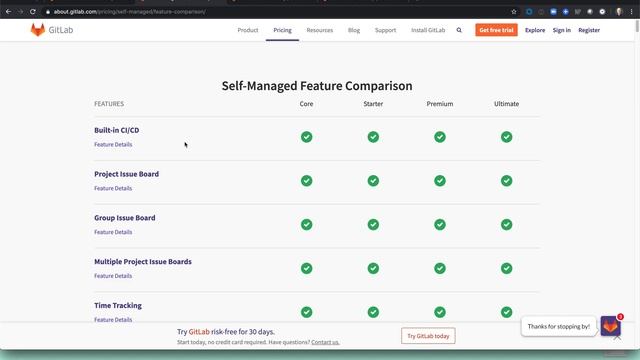Open the site search magnifier icon

459,30
